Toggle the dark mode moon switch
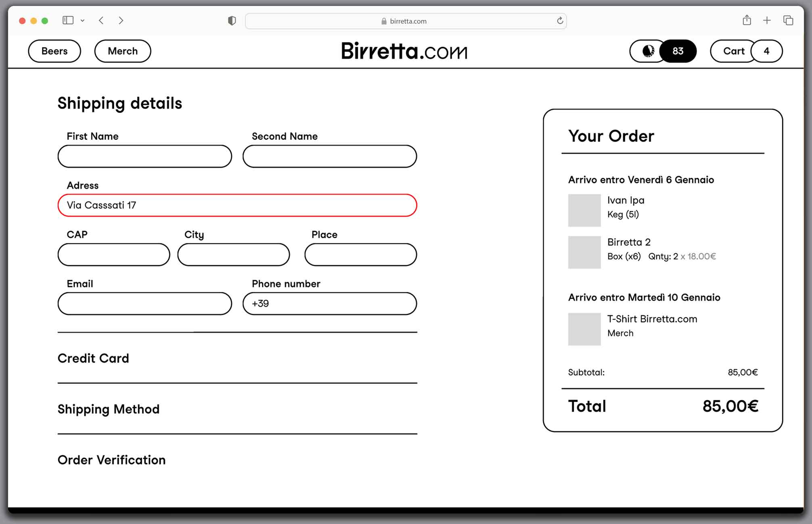The height and width of the screenshot is (524, 812). [648, 51]
